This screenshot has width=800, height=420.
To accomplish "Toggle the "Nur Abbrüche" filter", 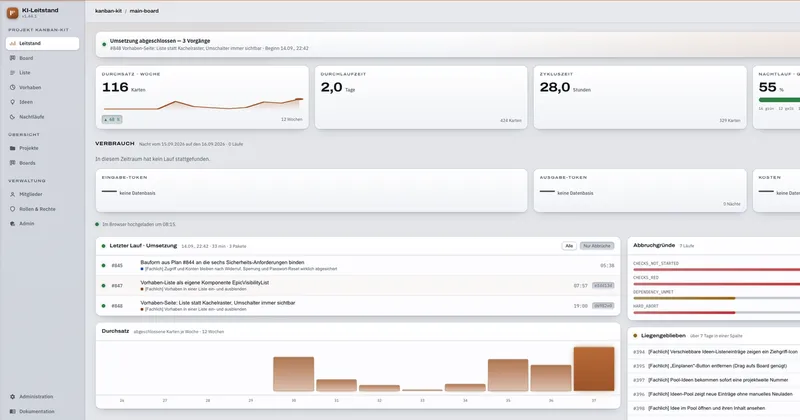I will (597, 246).
